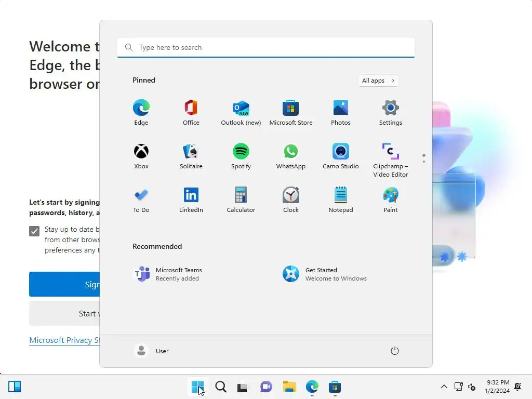This screenshot has height=399, width=532.
Task: Open Microsoft Privacy Statement link
Action: tap(64, 340)
